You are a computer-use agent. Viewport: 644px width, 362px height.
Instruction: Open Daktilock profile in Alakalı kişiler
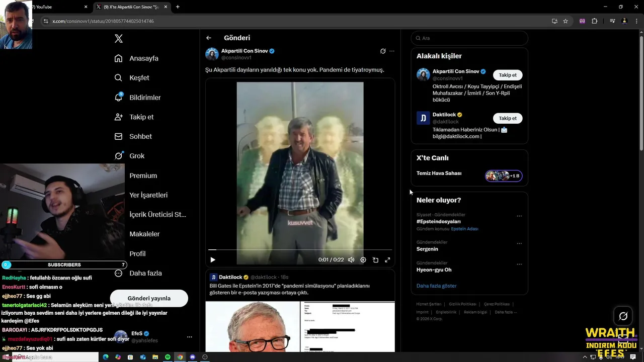444,115
